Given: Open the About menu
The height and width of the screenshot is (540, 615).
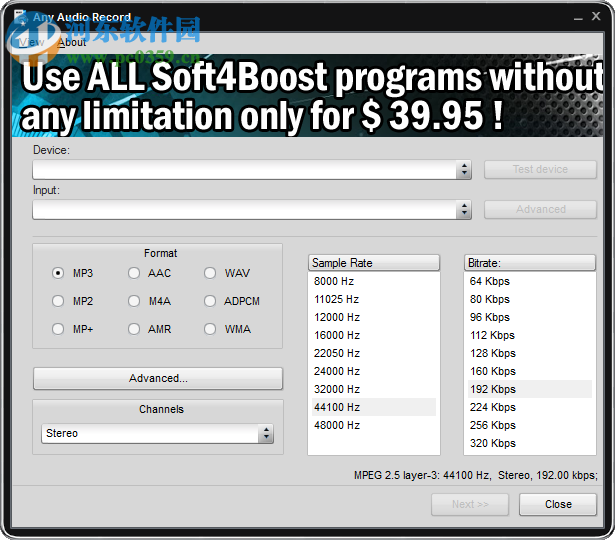Looking at the screenshot, I should (72, 42).
